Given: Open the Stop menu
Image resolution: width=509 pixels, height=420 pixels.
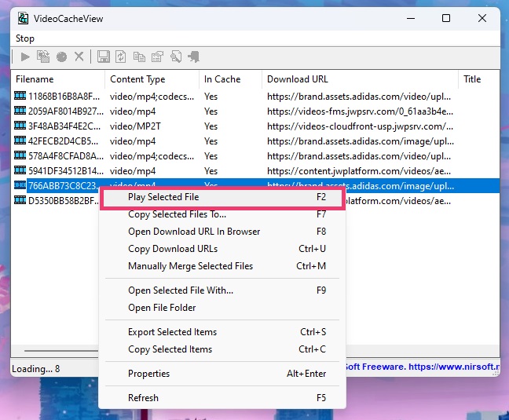Looking at the screenshot, I should 25,38.
